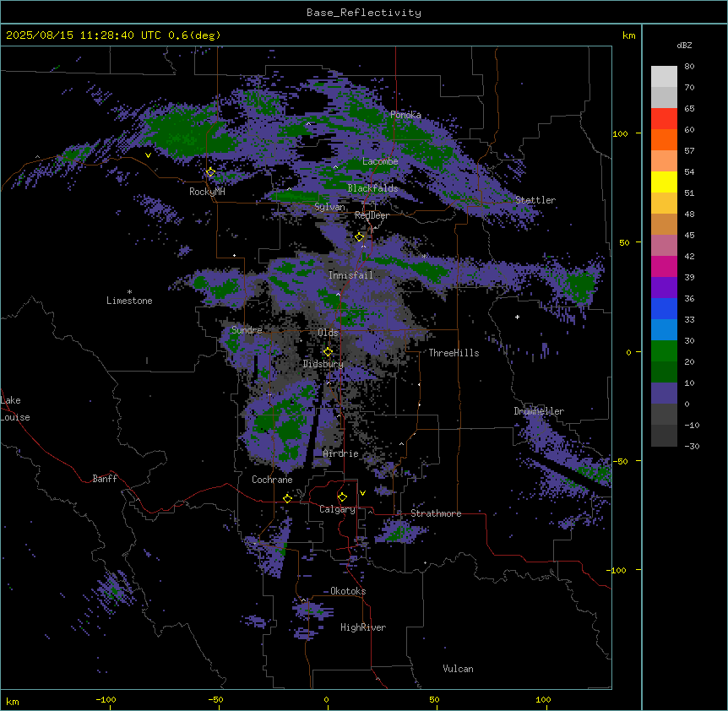This screenshot has width=728, height=711.
Task: Select the Olds city label
Action: point(328,333)
